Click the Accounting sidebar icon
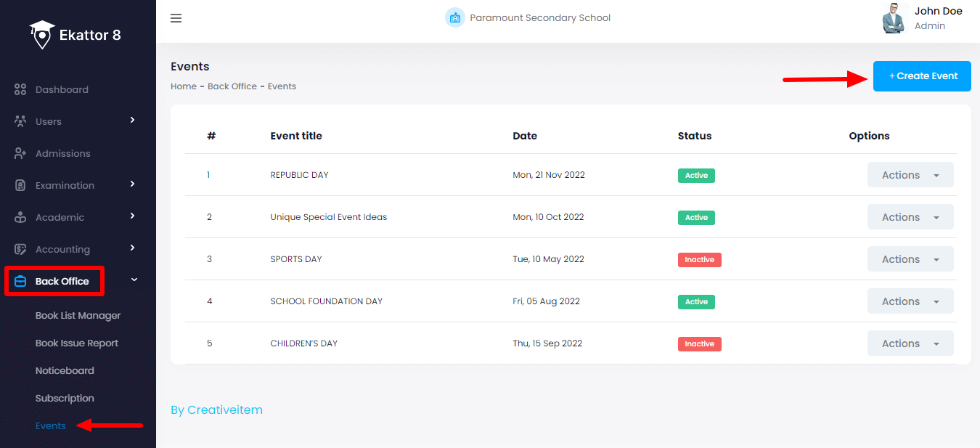The height and width of the screenshot is (448, 980). [20, 249]
